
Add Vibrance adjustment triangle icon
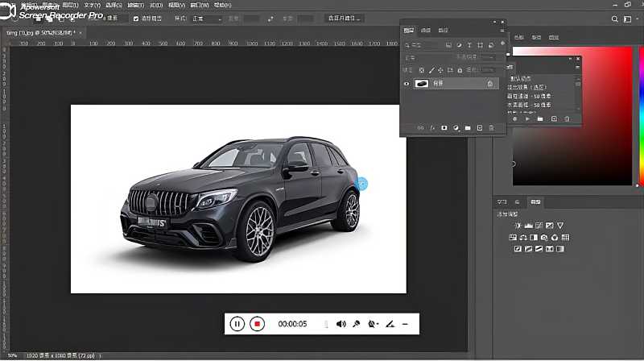(560, 226)
